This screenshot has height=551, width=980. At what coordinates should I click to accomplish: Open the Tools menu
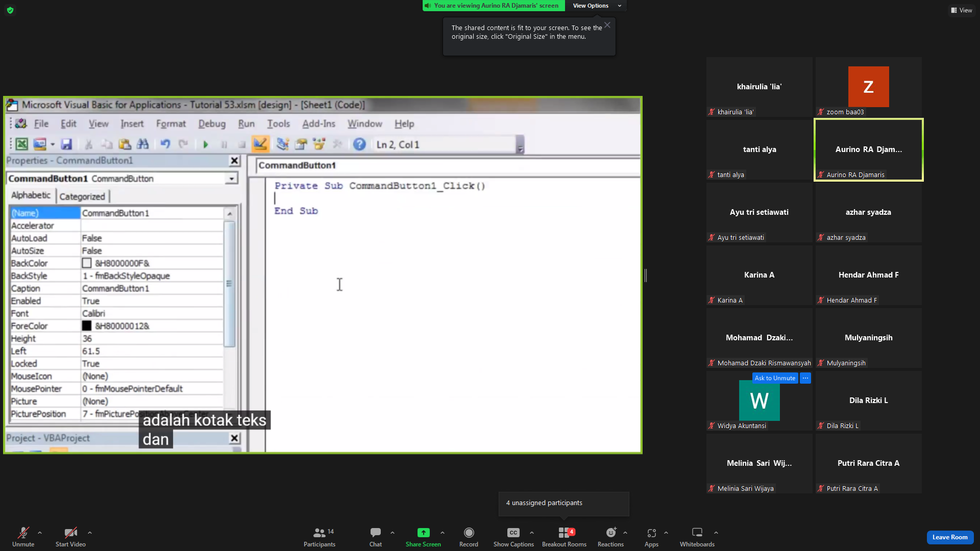[278, 123]
